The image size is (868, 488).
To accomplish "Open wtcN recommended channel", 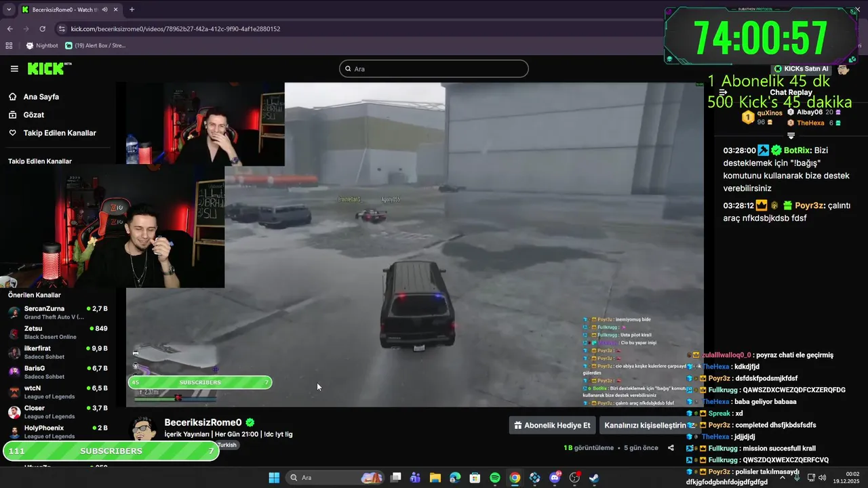I will [58, 392].
